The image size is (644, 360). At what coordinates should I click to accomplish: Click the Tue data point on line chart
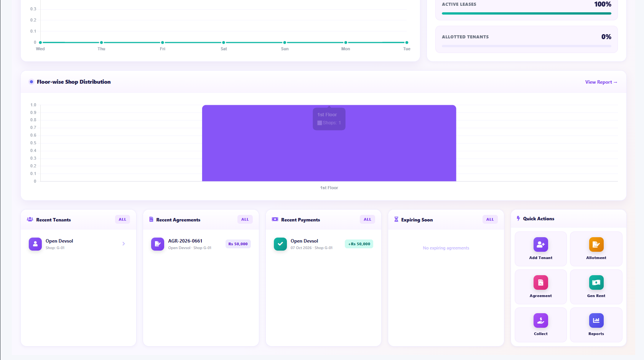click(x=407, y=43)
